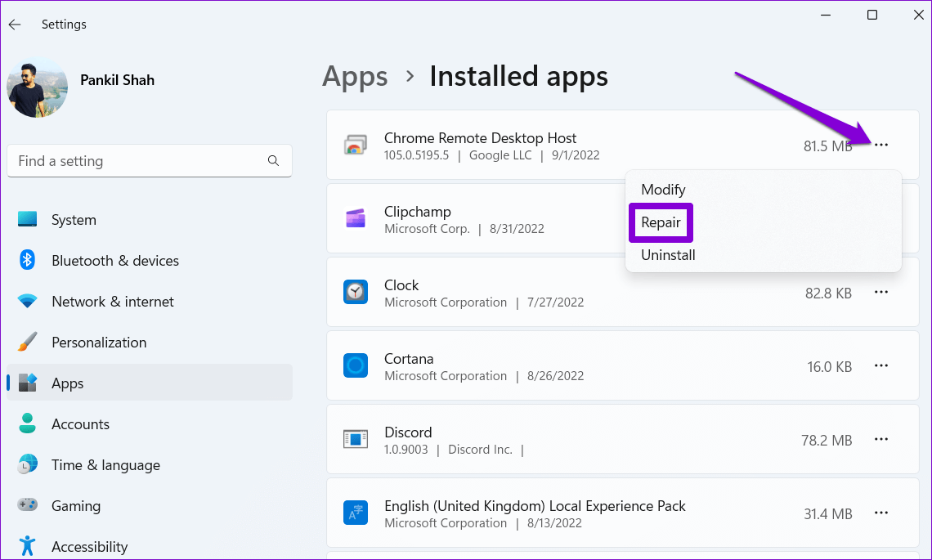Click the Chrome Remote Desktop Host icon
Viewport: 932px width, 560px height.
(356, 145)
